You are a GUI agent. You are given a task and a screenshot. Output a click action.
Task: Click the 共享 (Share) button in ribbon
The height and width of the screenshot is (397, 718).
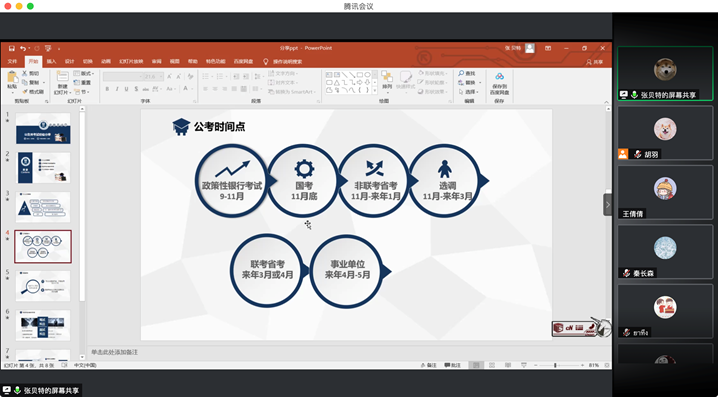click(x=595, y=62)
